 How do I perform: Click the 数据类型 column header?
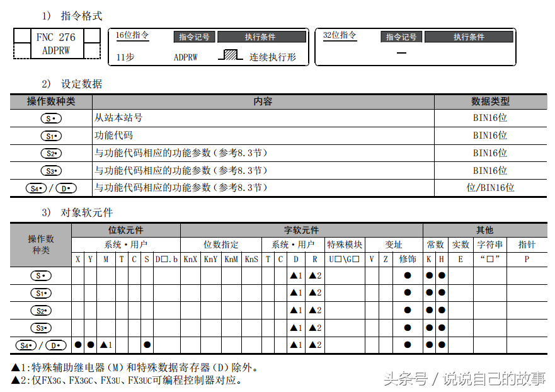click(490, 101)
